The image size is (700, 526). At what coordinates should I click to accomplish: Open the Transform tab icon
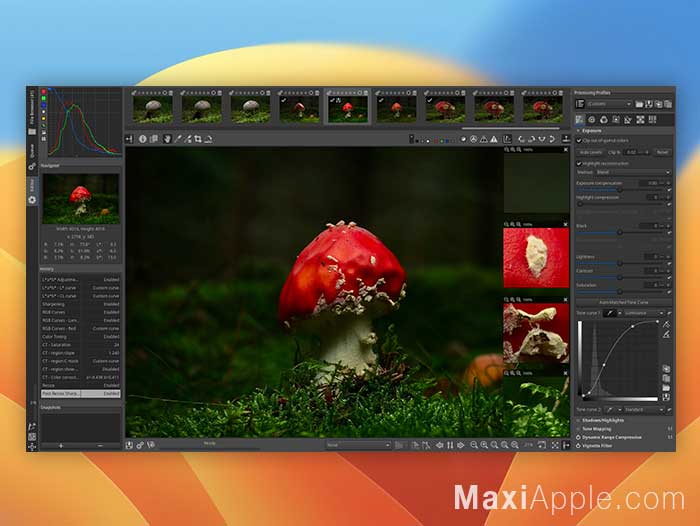(628, 120)
